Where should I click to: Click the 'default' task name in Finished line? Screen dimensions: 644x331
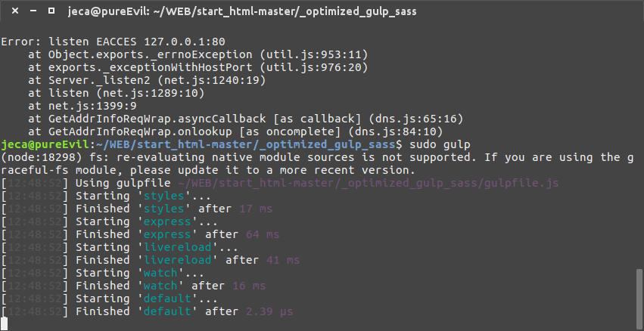(x=167, y=311)
